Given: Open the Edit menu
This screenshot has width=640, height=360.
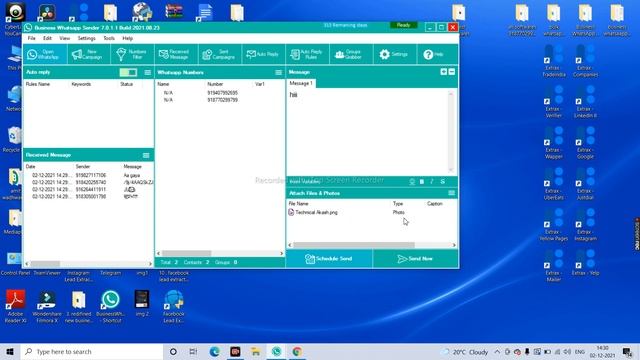Looking at the screenshot, I should (x=47, y=38).
